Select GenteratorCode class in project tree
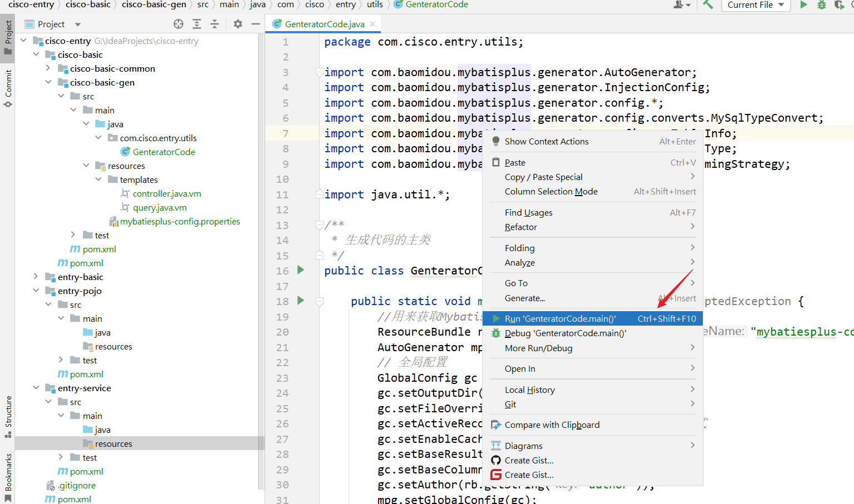The width and height of the screenshot is (854, 504). 164,152
